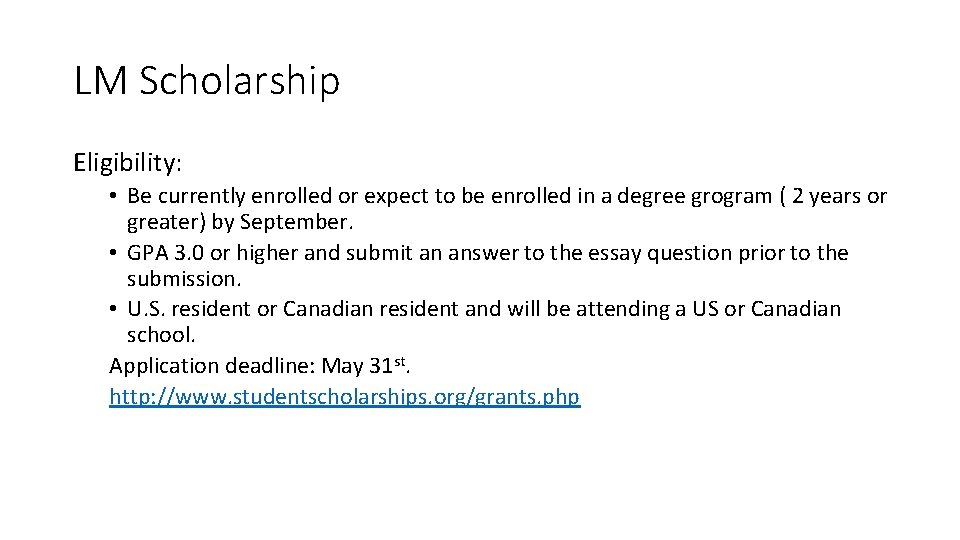The width and height of the screenshot is (960, 540).
Task: Open the studentscholarships.org grants link
Action: tap(344, 396)
